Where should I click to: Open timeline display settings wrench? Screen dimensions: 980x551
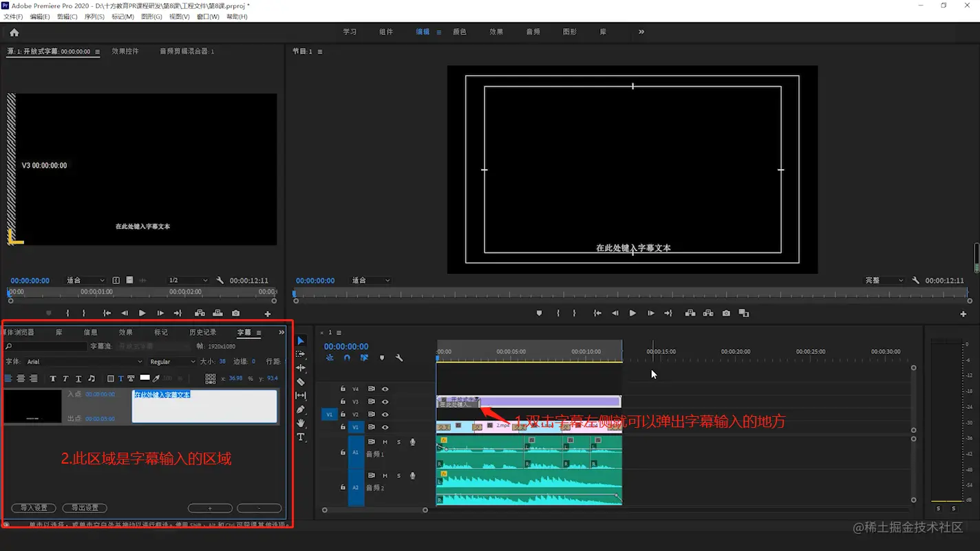399,358
